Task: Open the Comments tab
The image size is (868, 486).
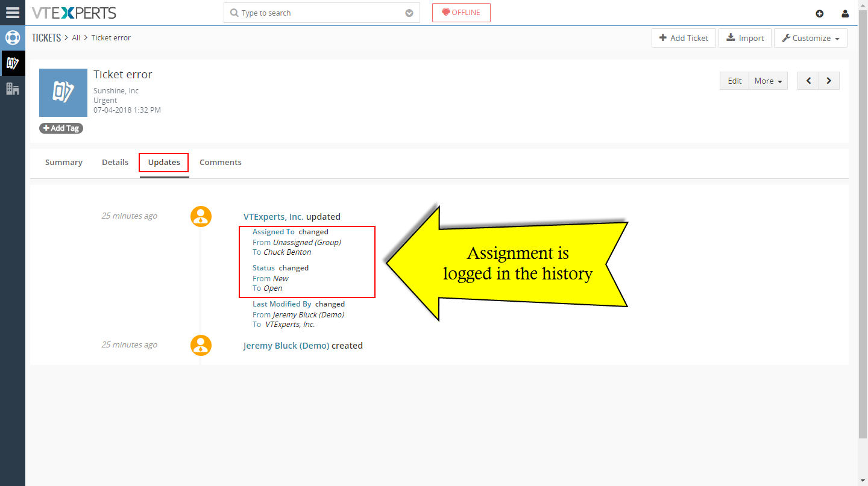Action: point(221,163)
